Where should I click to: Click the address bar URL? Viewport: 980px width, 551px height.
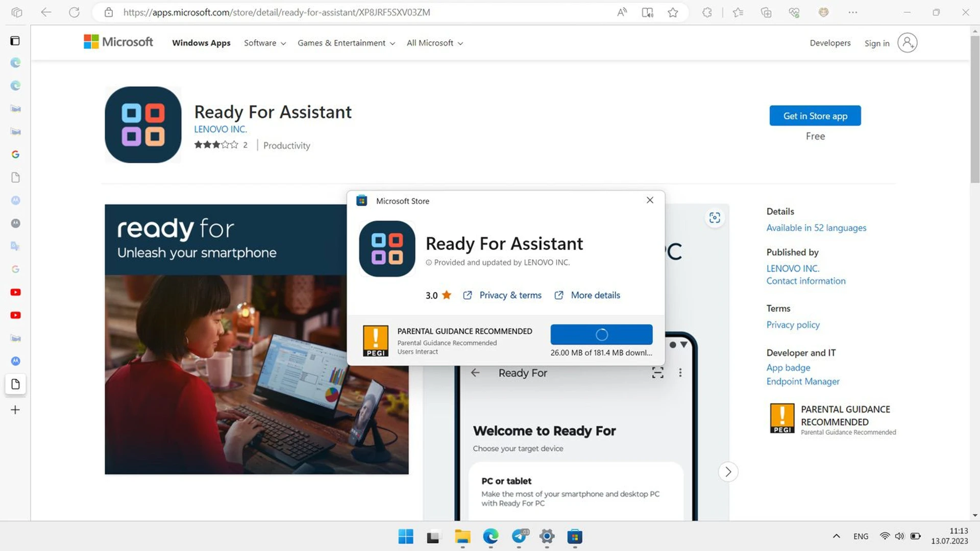click(x=277, y=12)
